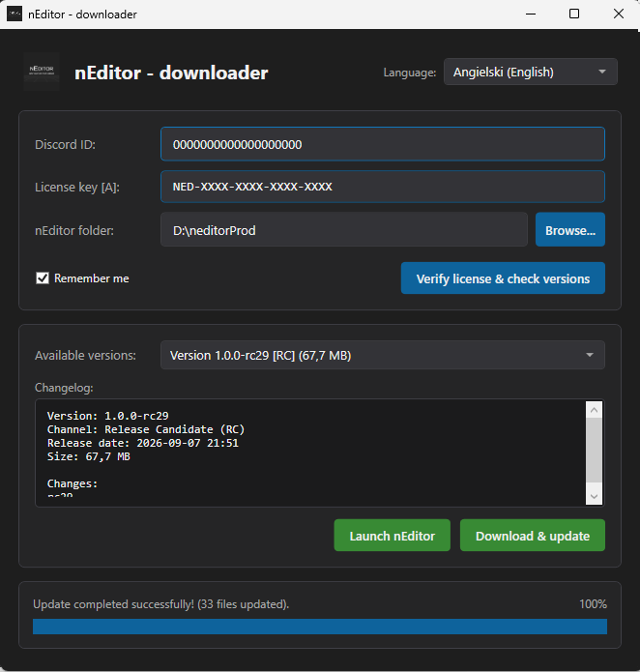This screenshot has width=640, height=672.
Task: Click the 'Changelog:' label
Action: click(64, 388)
